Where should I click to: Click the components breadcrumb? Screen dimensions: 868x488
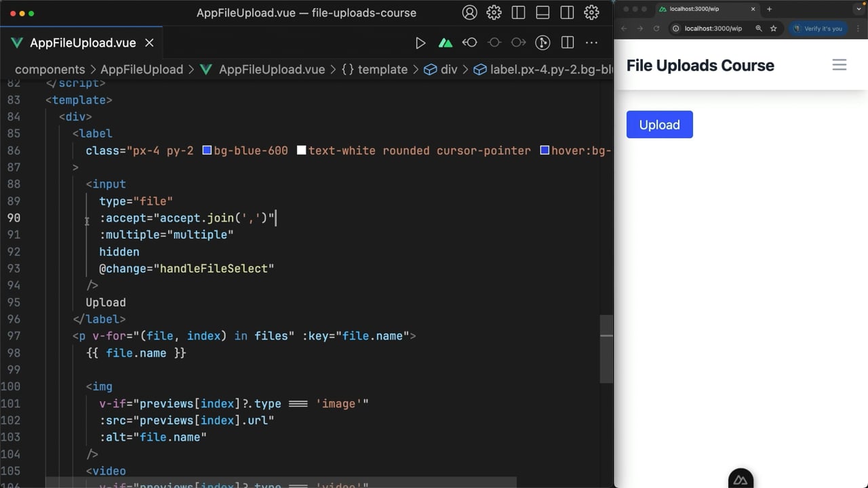tap(50, 69)
